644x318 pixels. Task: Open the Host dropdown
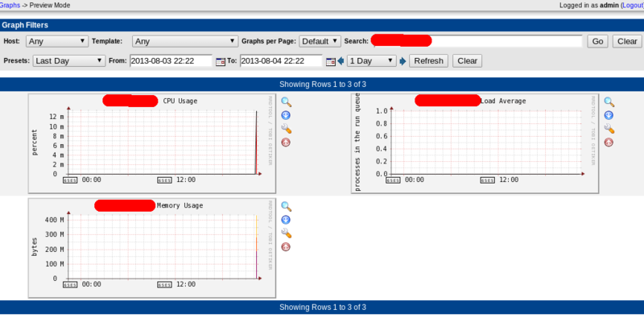tap(57, 41)
